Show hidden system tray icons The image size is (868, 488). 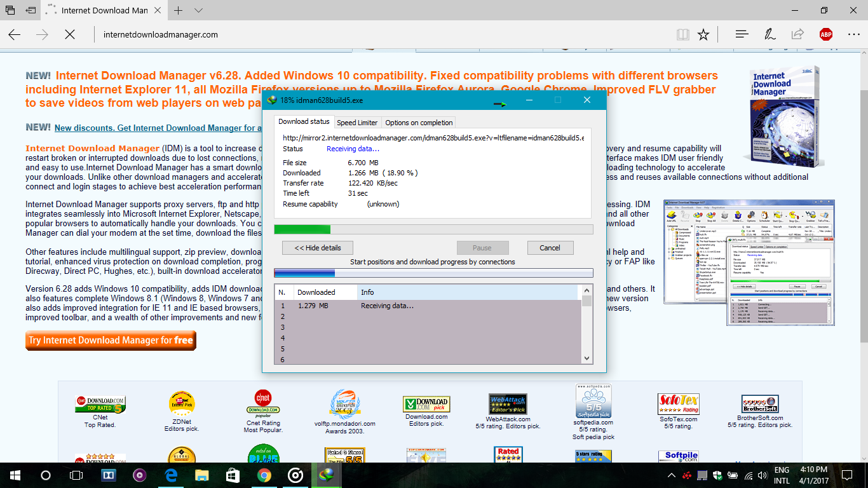pyautogui.click(x=672, y=475)
